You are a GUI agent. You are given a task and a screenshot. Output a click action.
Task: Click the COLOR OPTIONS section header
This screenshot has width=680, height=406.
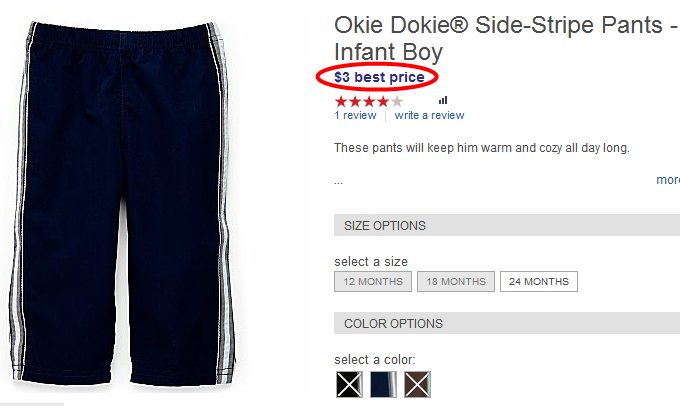(393, 324)
